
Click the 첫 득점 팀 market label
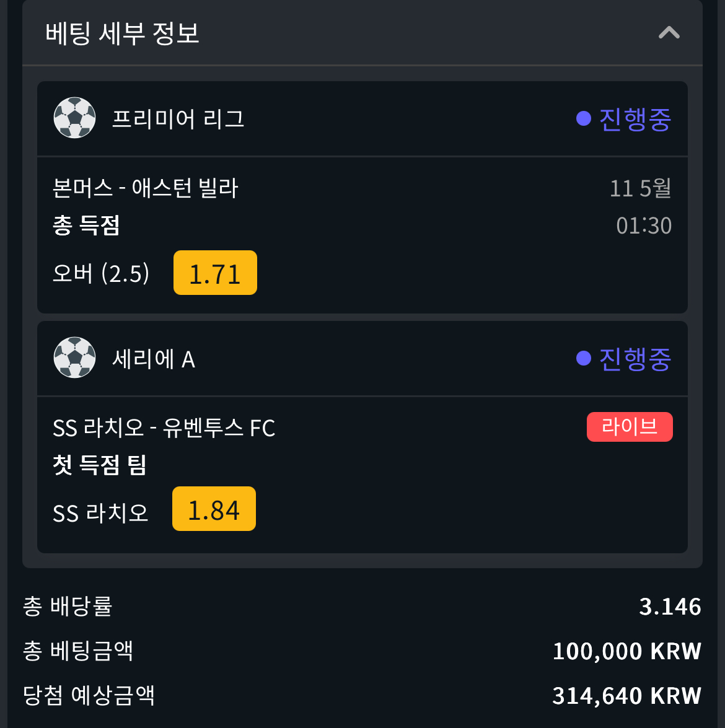[99, 465]
